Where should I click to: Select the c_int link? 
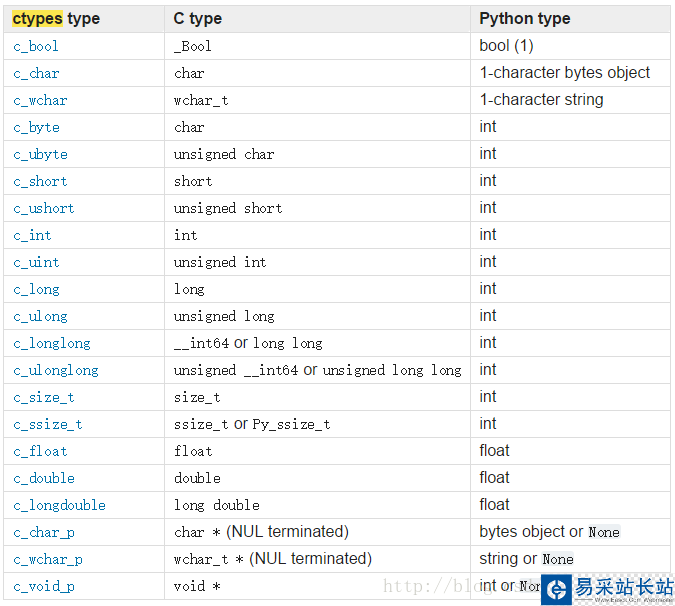point(32,235)
